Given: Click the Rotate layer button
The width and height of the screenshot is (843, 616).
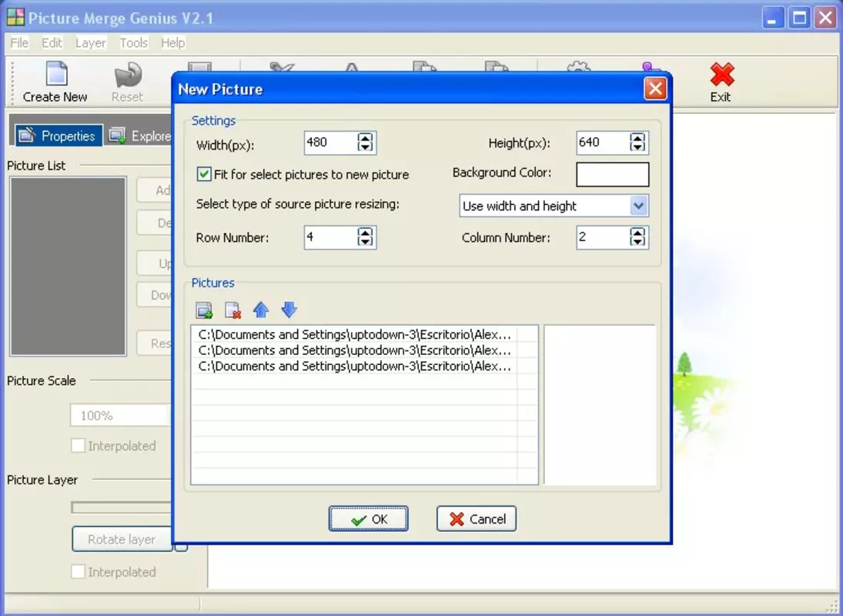Looking at the screenshot, I should point(122,539).
